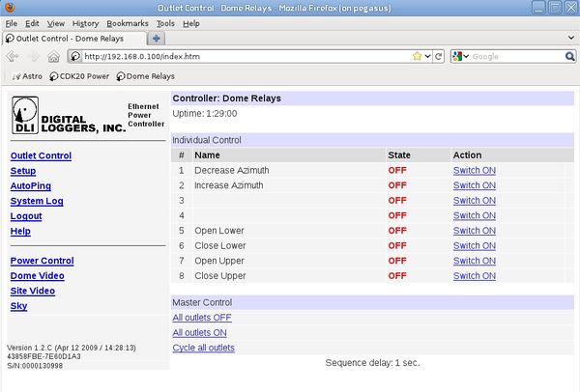This screenshot has height=392, width=580.
Task: Open the History menu
Action: pyautogui.click(x=85, y=23)
